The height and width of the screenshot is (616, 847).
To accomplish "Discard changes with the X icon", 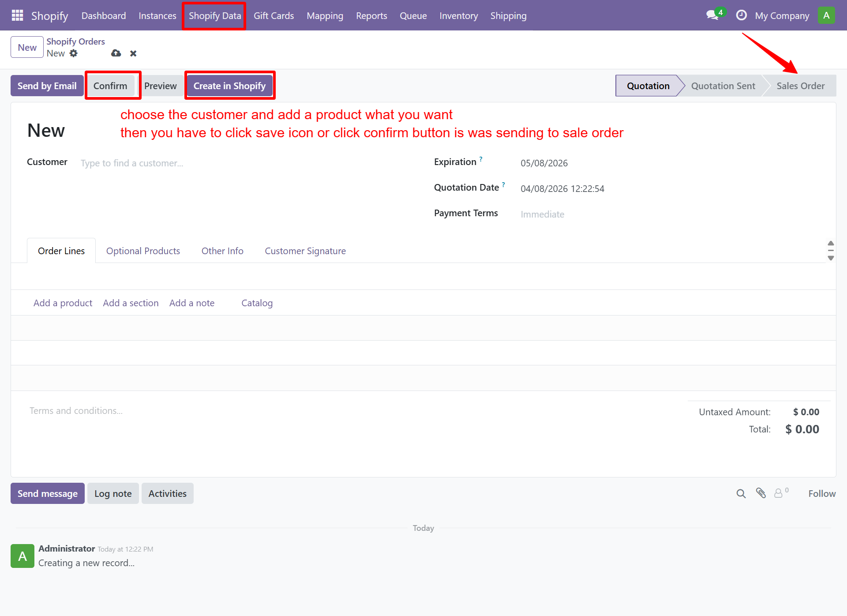I will (133, 53).
